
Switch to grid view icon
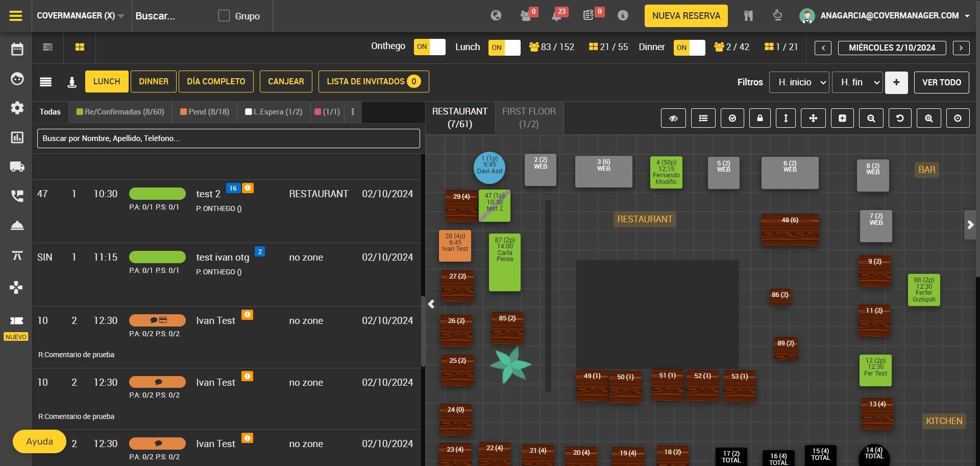coord(80,48)
